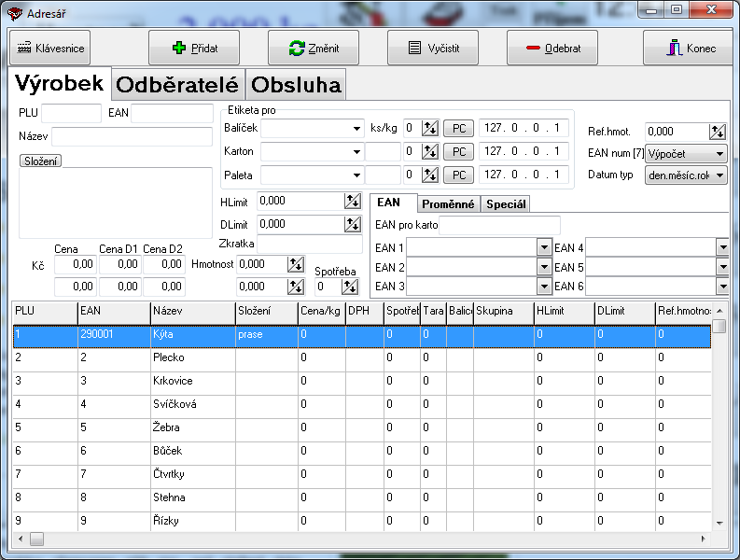Click the Konec exit button
Screen dimensions: 740x560
(x=687, y=48)
